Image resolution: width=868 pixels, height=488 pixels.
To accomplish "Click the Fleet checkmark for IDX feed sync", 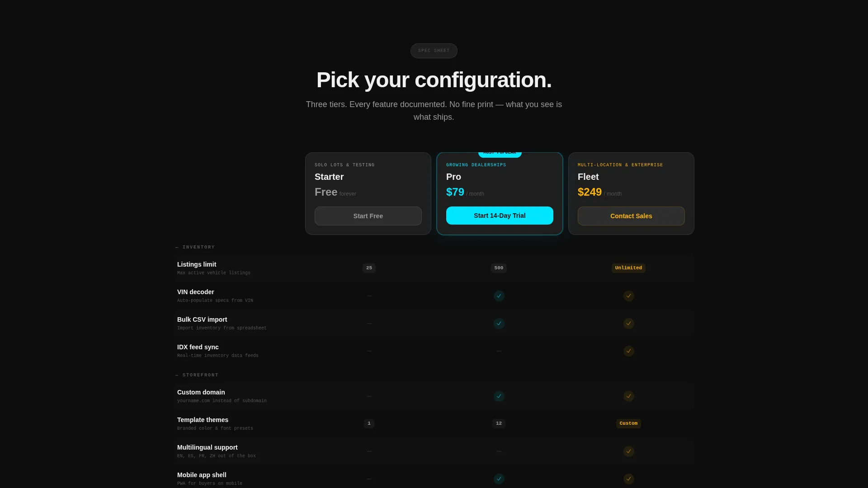I will (628, 351).
